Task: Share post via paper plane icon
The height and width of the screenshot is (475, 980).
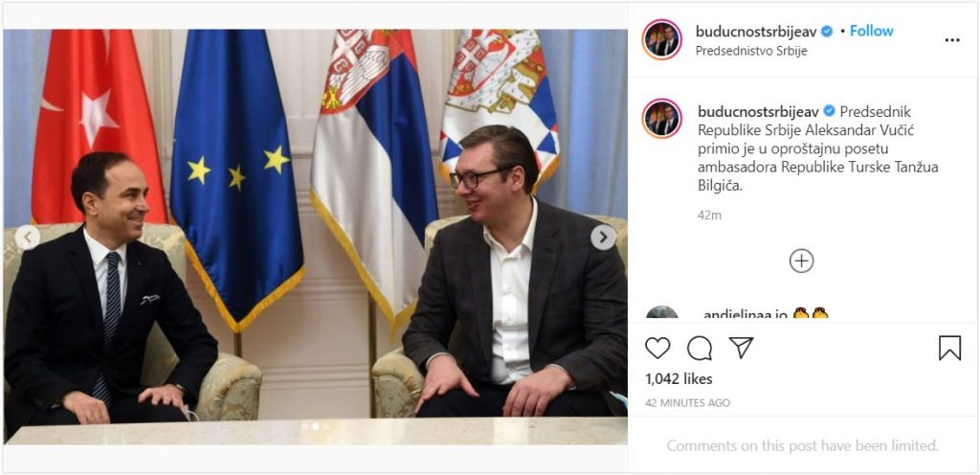Action: (x=742, y=348)
